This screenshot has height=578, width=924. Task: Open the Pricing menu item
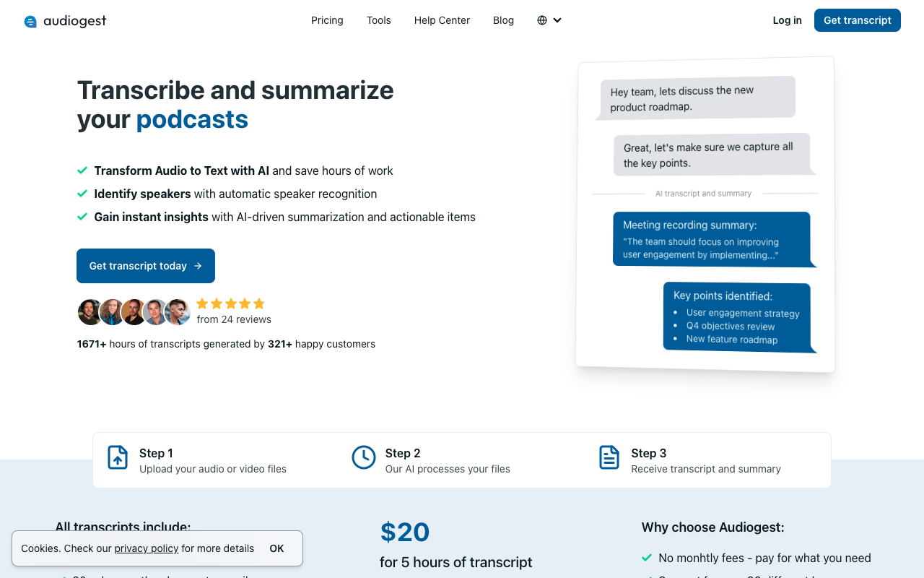tap(327, 20)
